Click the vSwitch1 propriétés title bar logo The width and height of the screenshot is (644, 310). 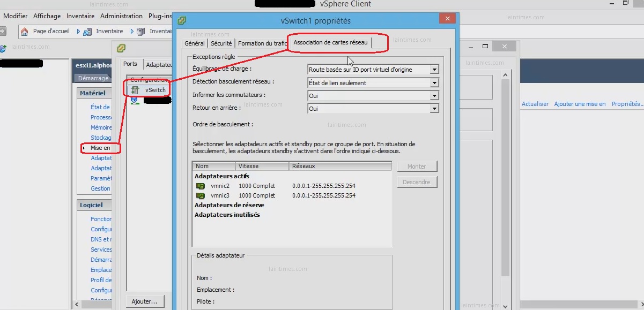point(182,20)
